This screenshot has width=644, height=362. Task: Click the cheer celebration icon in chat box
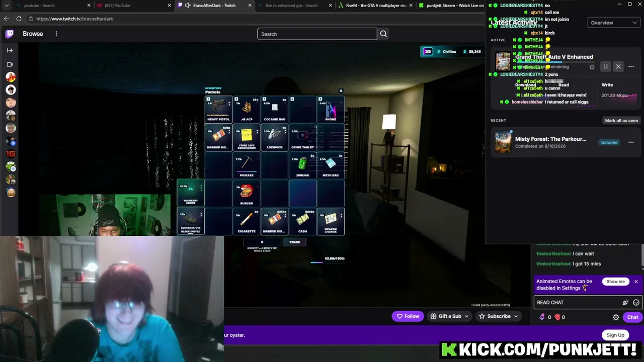625,303
